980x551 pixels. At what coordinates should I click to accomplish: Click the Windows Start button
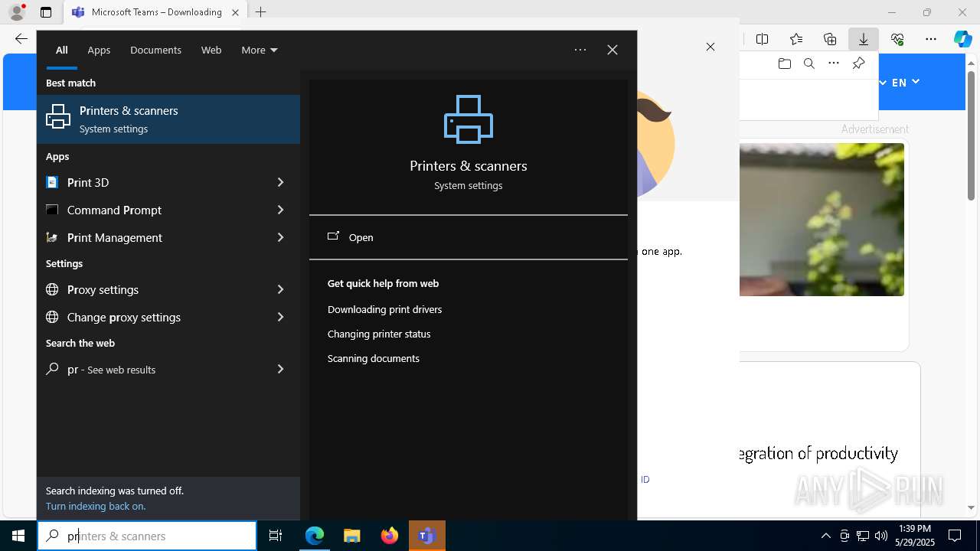(18, 536)
